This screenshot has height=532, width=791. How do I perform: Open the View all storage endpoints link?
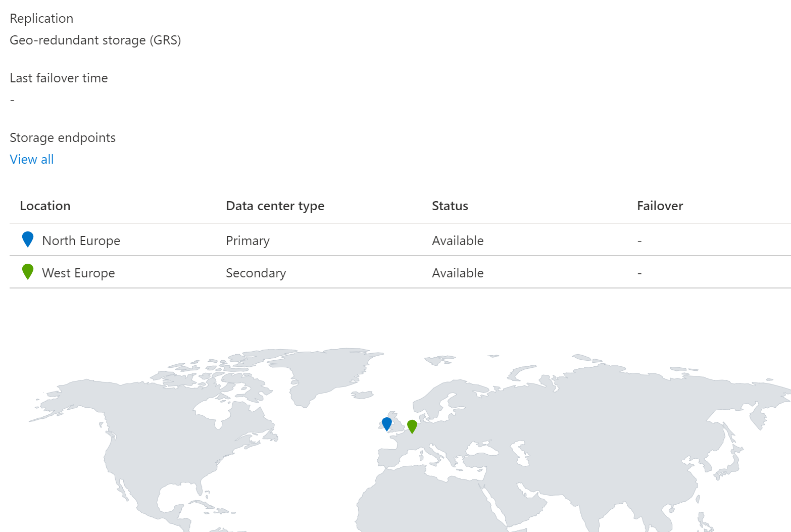(x=32, y=160)
